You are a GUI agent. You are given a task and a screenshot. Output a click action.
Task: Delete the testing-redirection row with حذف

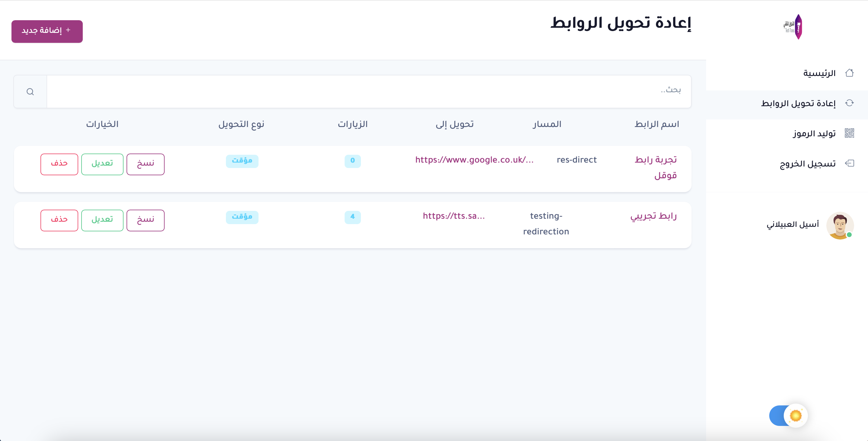[59, 220]
